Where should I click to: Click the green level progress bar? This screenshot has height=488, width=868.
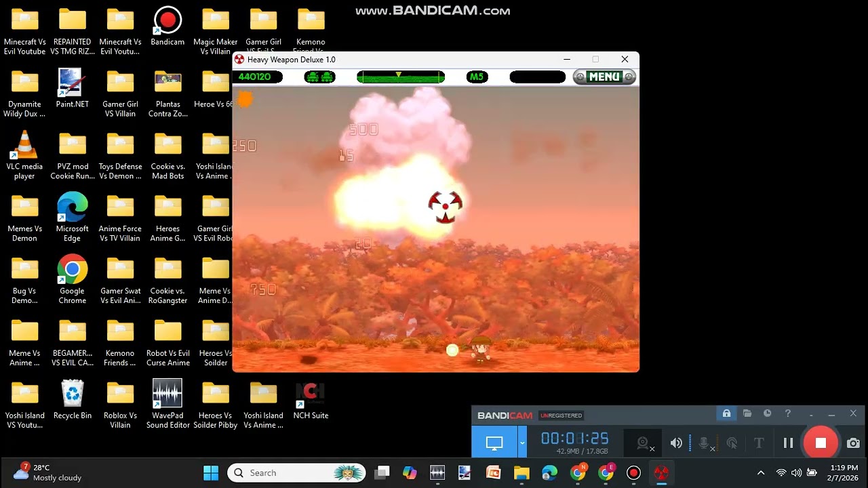pyautogui.click(x=401, y=77)
